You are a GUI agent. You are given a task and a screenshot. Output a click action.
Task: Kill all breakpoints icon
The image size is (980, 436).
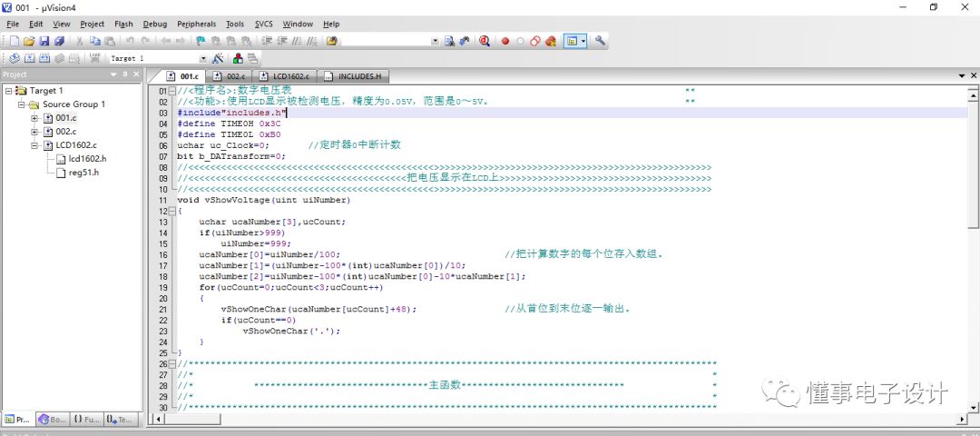click(550, 41)
